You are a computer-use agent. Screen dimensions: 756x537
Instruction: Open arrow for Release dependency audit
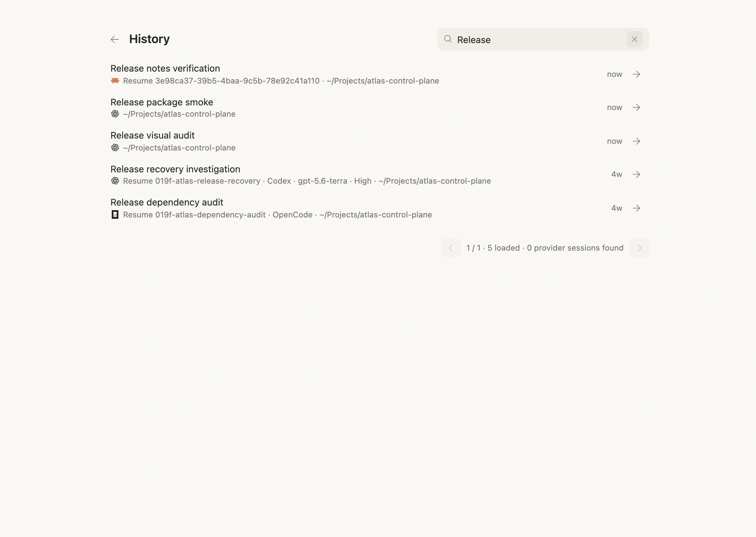coord(636,208)
